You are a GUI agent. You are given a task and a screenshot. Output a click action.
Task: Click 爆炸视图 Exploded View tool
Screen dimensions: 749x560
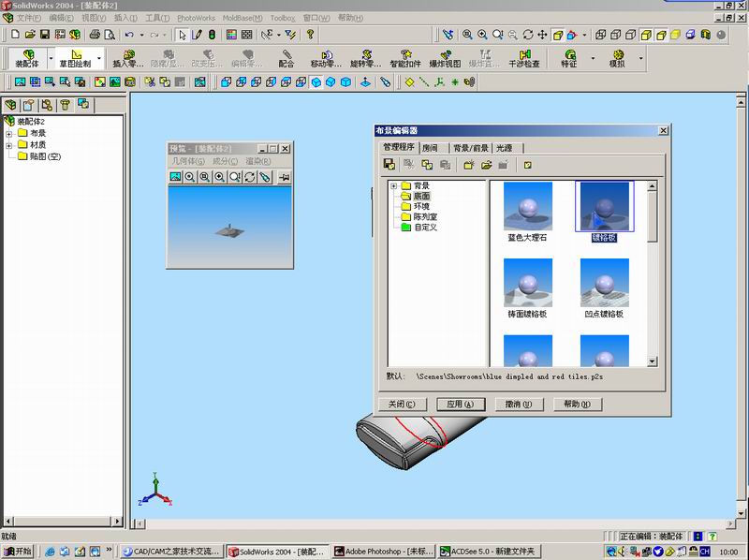(x=446, y=58)
